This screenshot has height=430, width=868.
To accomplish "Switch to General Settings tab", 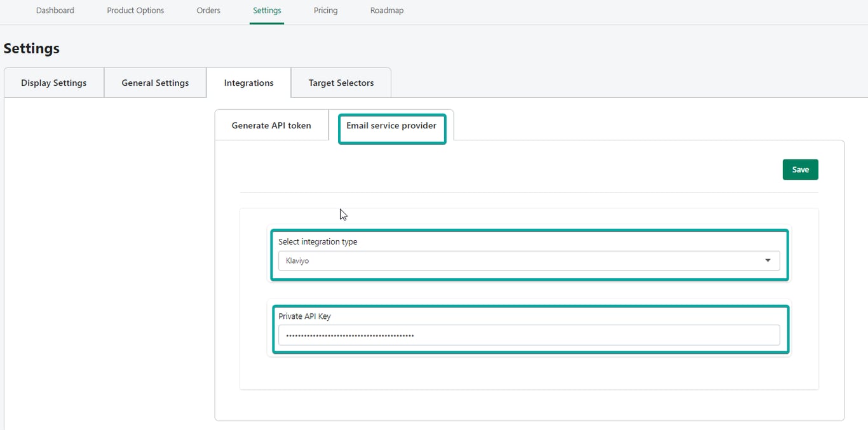I will (x=155, y=83).
